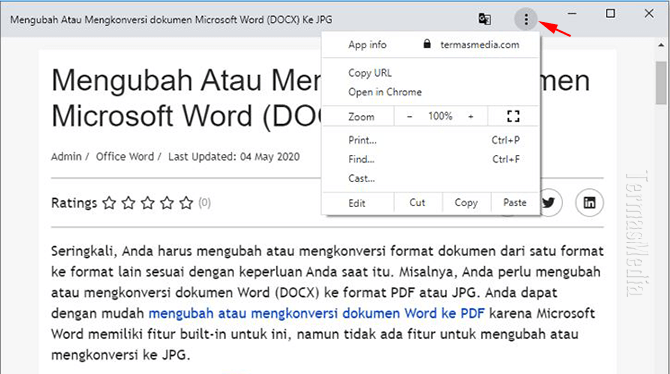Open the three-dot app menu button

coord(526,19)
